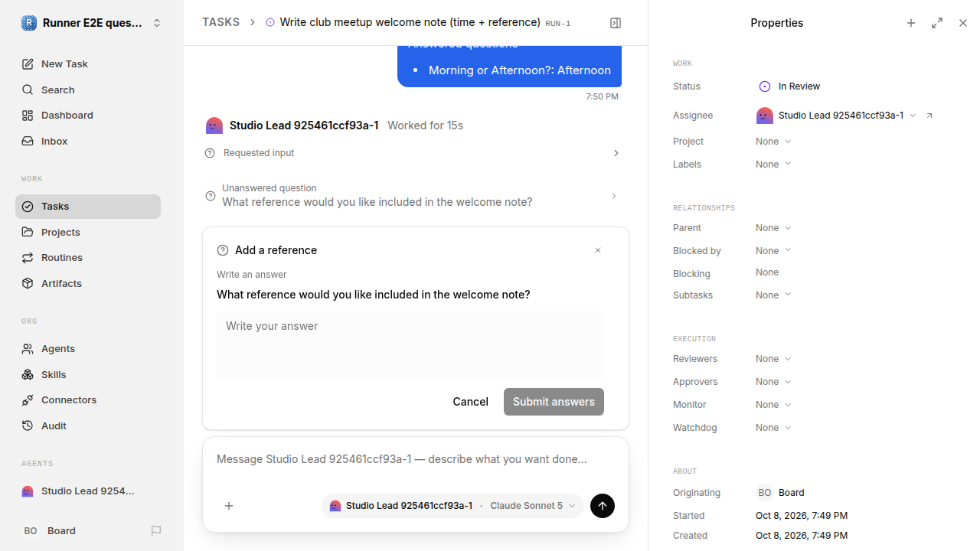Toggle the properties panel icon in header
Screen dimensions: 980x551
click(616, 23)
